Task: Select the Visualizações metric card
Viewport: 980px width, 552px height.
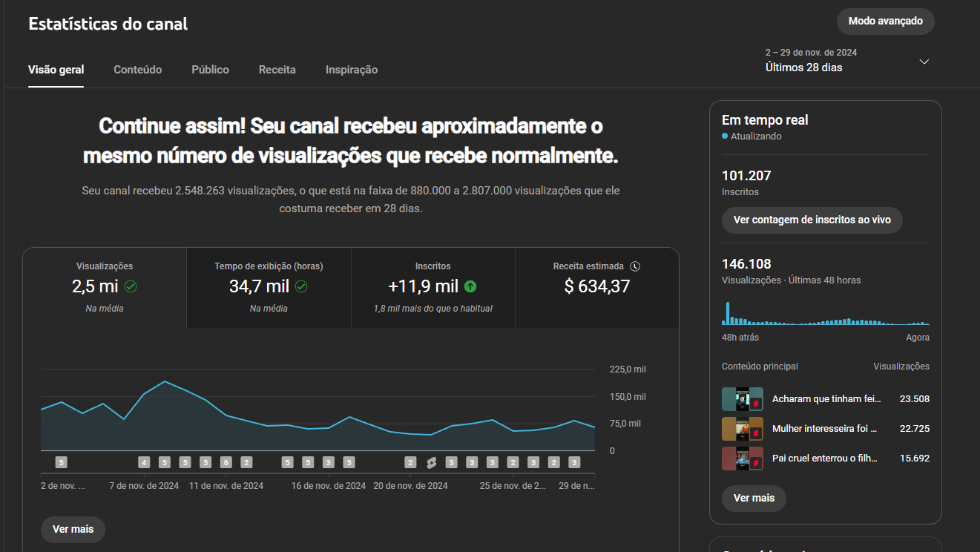Action: pos(105,288)
